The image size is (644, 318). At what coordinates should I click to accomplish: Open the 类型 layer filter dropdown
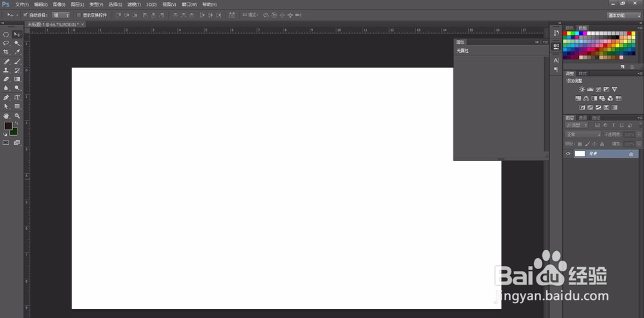(576, 125)
